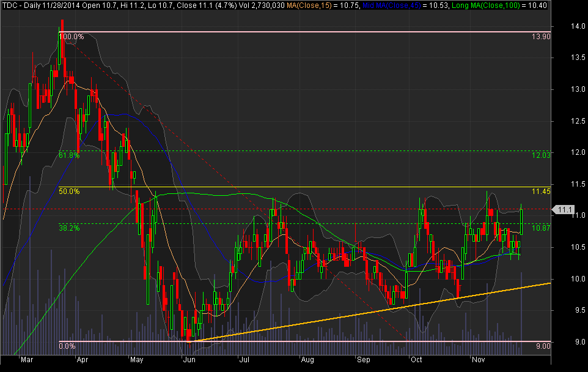Click the Mar label on time axis
The image size is (588, 372).
click(x=27, y=360)
